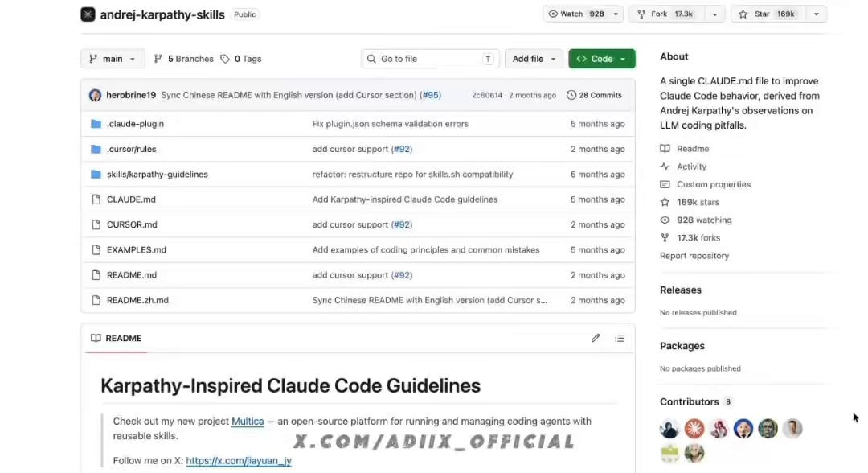Open the main branch selector dropdown
Viewport: 868px width, 473px height.
pyautogui.click(x=113, y=59)
